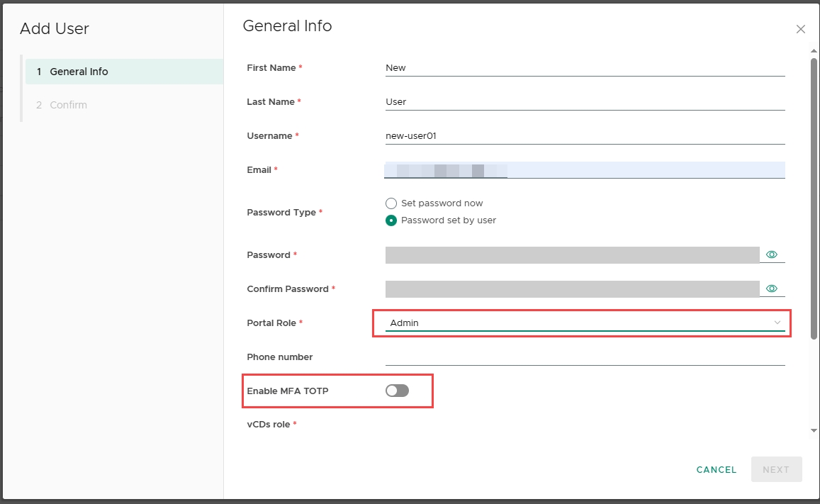820x504 pixels.
Task: Go to General Info step
Action: (x=79, y=72)
